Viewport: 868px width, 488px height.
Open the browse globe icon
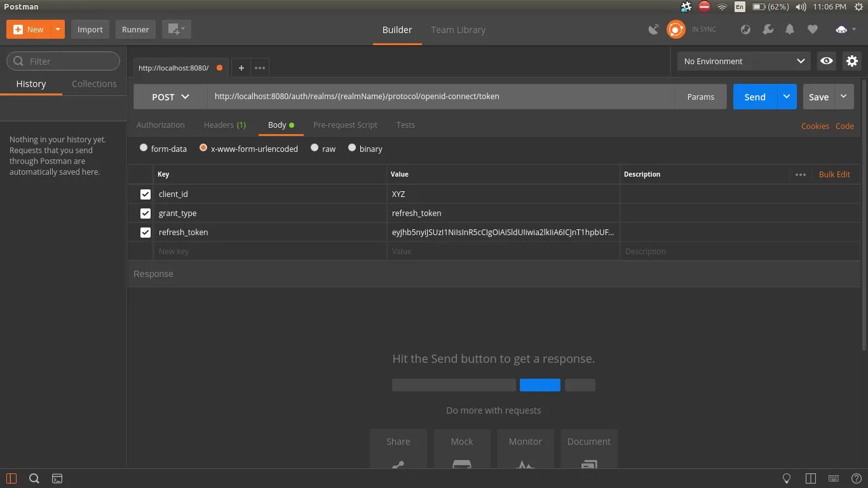coord(746,29)
